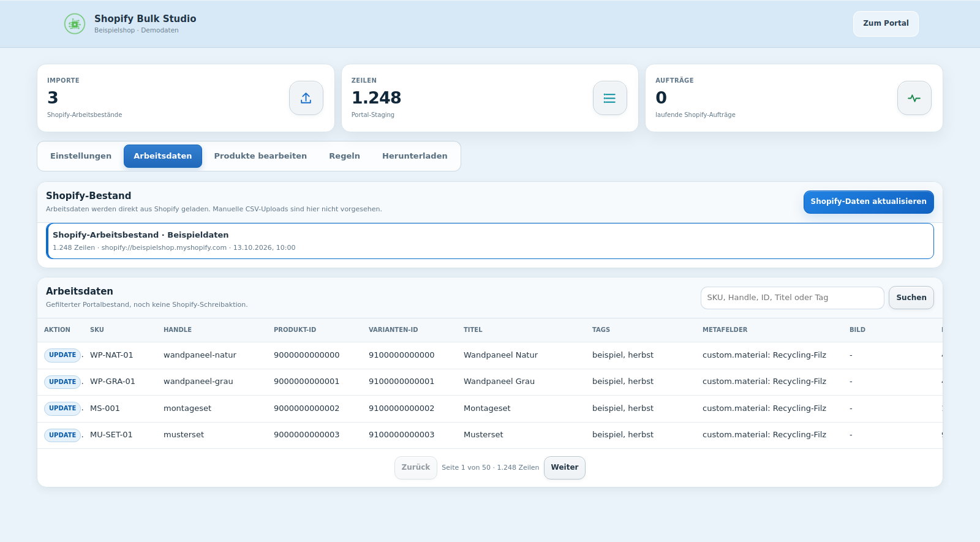980x542 pixels.
Task: Click UPDATE badge for MS-001 row
Action: [62, 408]
